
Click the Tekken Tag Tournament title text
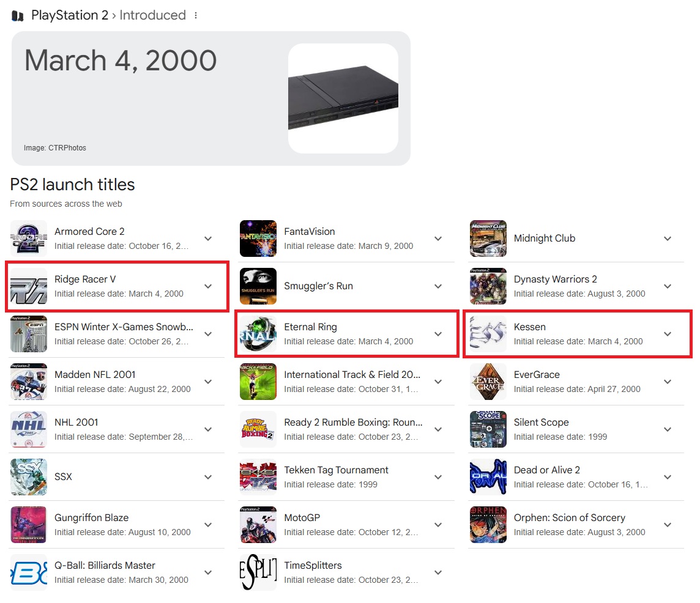336,470
